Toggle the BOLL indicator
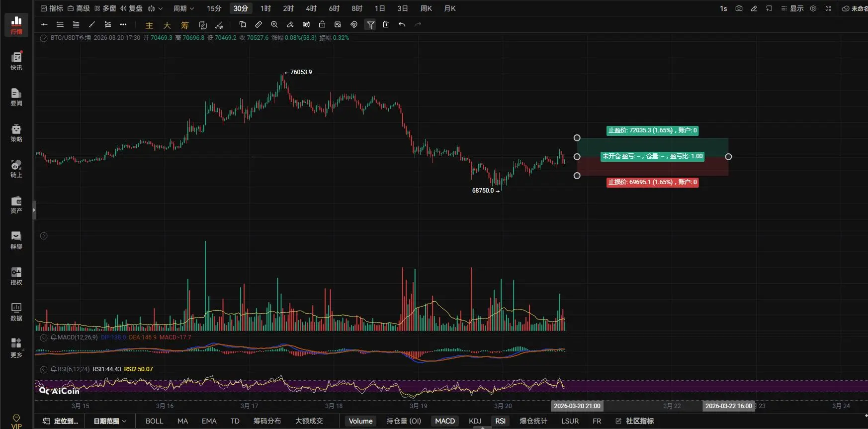Image resolution: width=868 pixels, height=429 pixels. coord(154,421)
